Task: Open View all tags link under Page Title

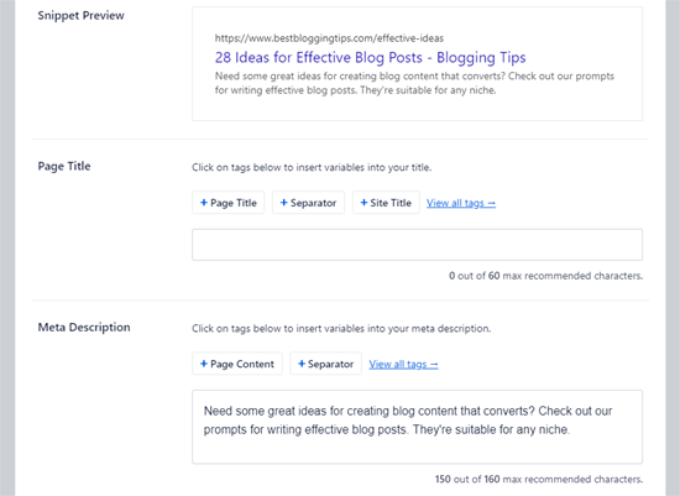Action: point(461,203)
